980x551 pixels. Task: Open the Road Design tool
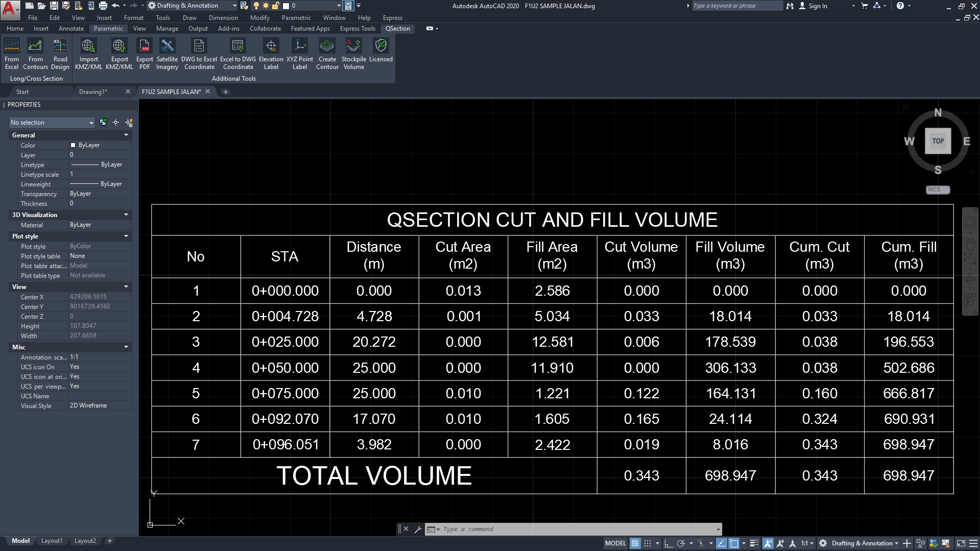[x=60, y=54]
